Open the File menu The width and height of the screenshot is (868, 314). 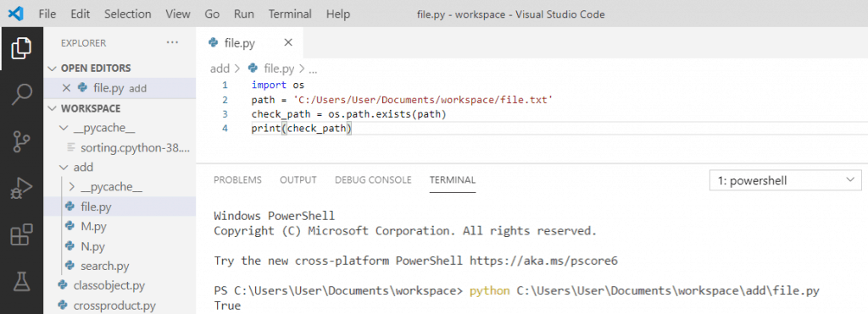(x=47, y=14)
